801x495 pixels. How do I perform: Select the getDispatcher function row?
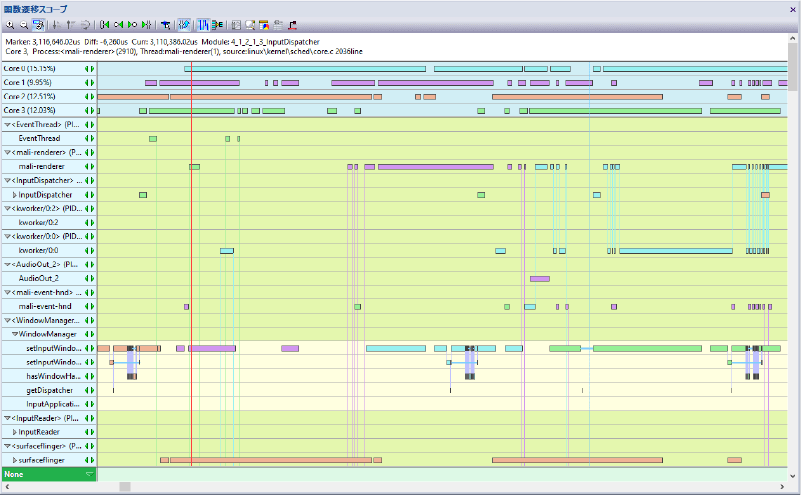(45, 389)
